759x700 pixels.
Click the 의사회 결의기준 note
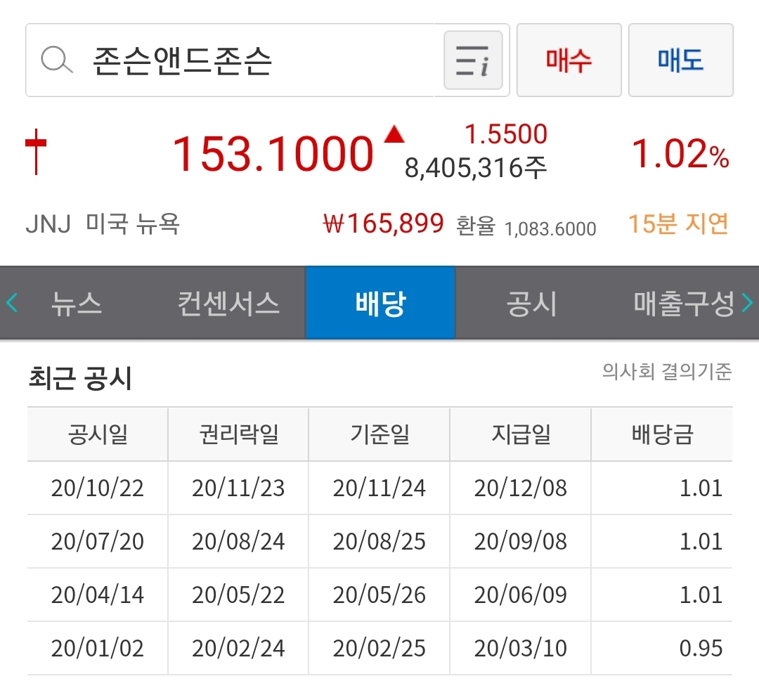(x=666, y=371)
